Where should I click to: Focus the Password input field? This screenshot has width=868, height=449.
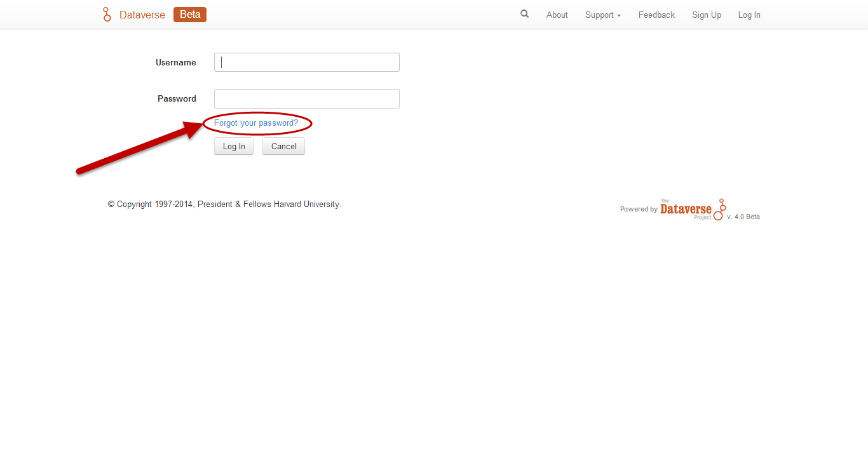307,98
